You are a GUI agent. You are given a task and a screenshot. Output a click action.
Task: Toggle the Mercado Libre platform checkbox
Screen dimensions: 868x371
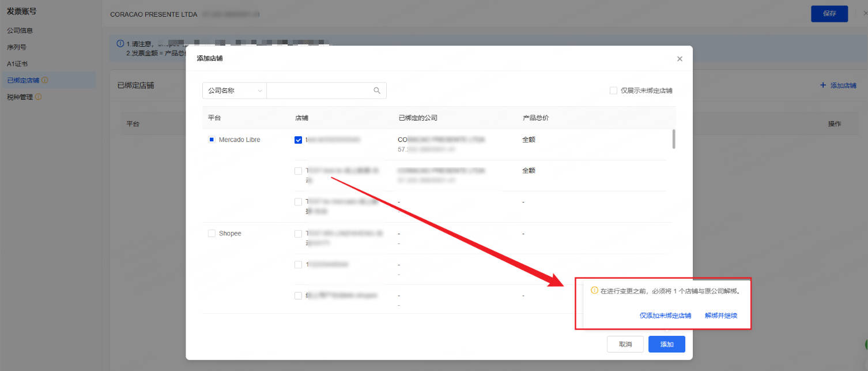[212, 140]
